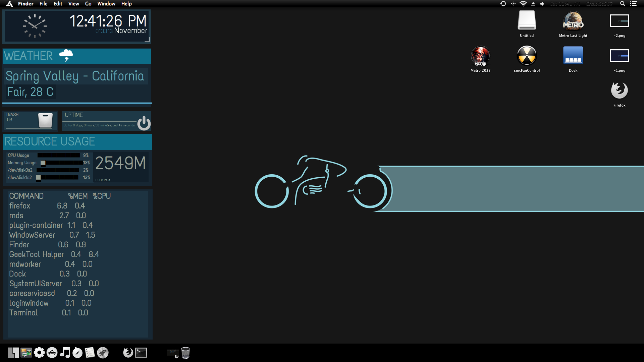Select the ~2.png file thumbnail

[x=620, y=21]
